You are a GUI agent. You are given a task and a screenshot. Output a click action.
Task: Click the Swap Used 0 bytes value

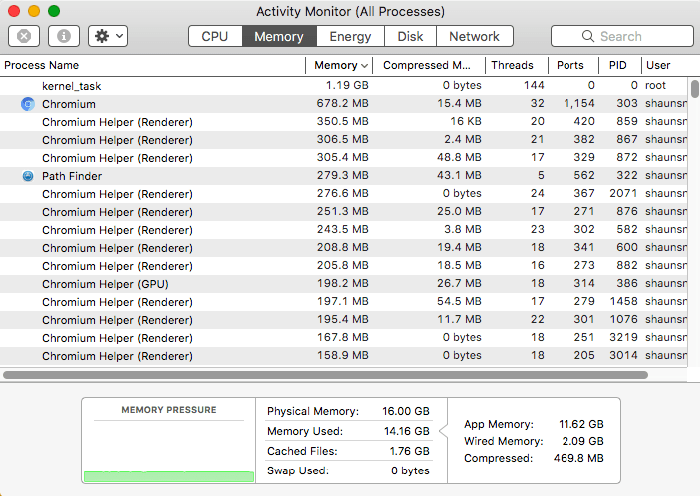[x=410, y=471]
